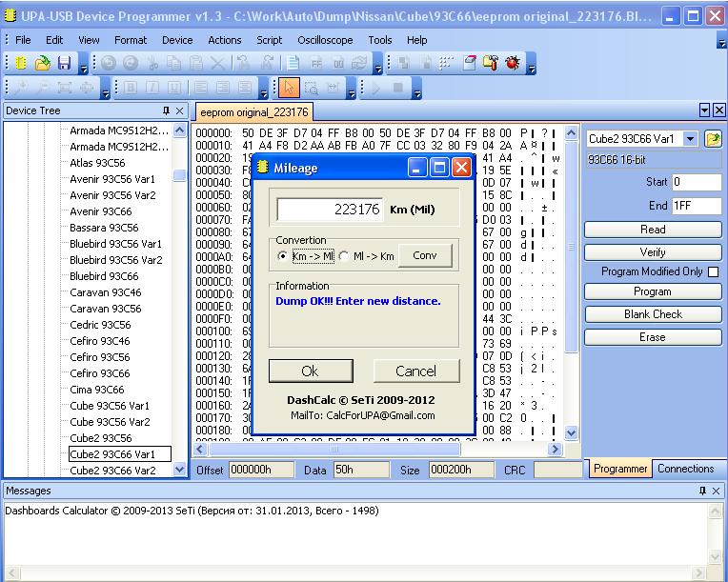
Task: Click the Save floppy disk icon
Action: [64, 64]
